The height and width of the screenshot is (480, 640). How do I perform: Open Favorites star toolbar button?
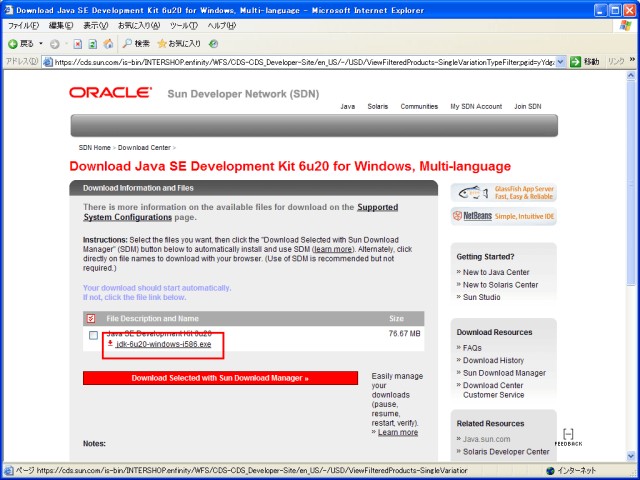point(179,43)
